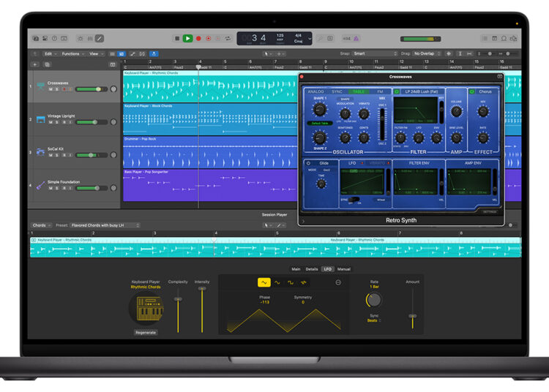Toggle the Retro Synth filter power button
This screenshot has height=392, width=549.
[397, 91]
